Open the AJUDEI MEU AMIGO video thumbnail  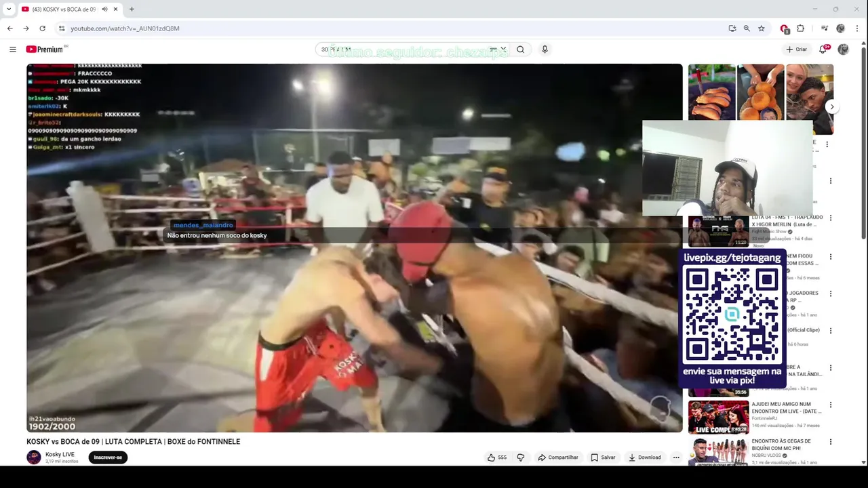point(718,417)
